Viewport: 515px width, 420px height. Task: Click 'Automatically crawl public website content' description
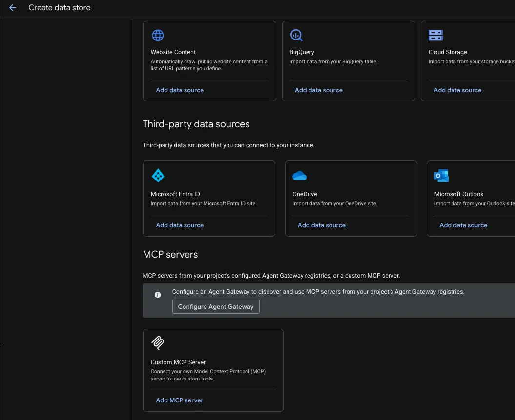click(x=209, y=65)
